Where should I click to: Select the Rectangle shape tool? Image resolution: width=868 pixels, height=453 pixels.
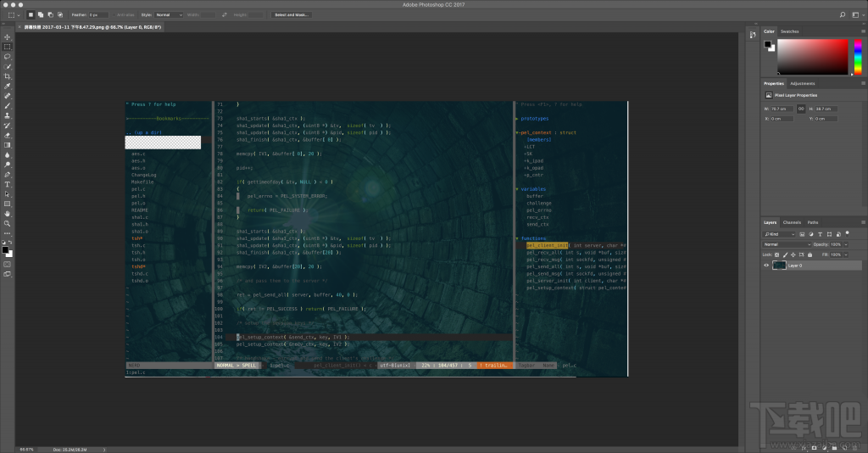coord(7,204)
